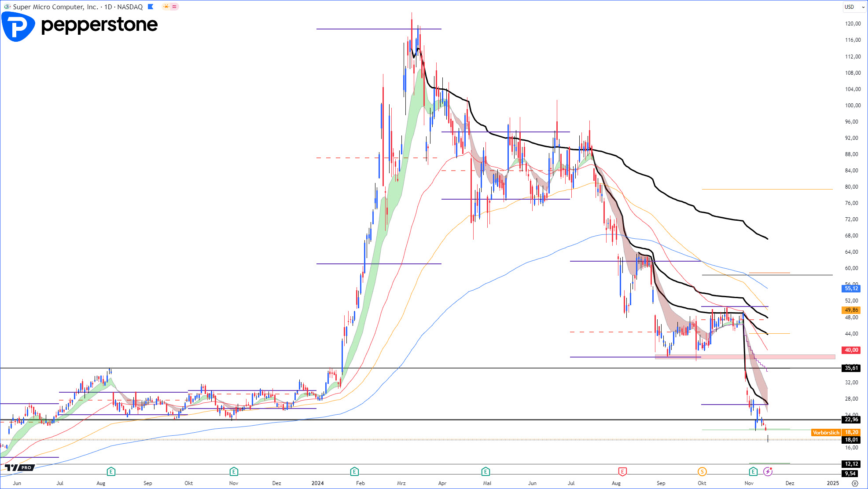
Task: Click the Pepperstone logo
Action: 80,26
